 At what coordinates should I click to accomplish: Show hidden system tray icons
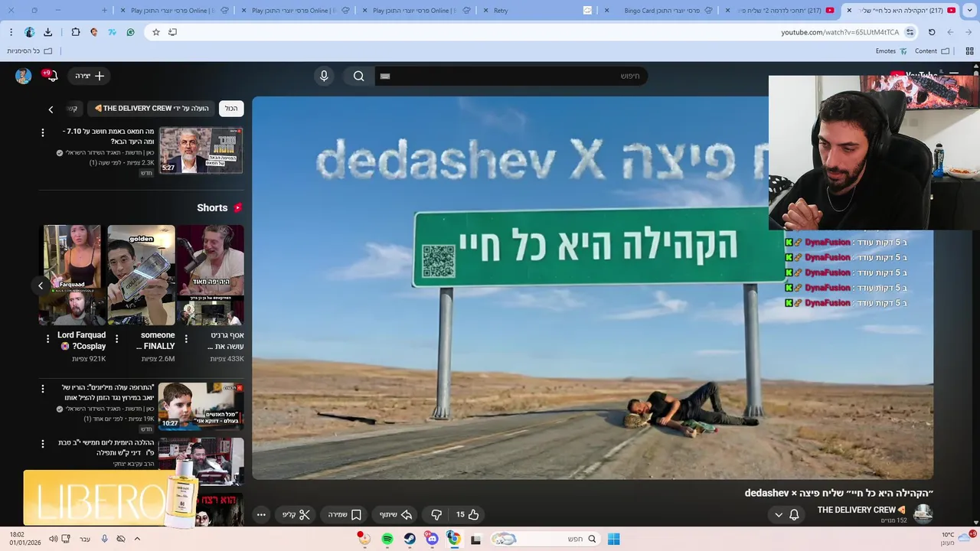(137, 539)
